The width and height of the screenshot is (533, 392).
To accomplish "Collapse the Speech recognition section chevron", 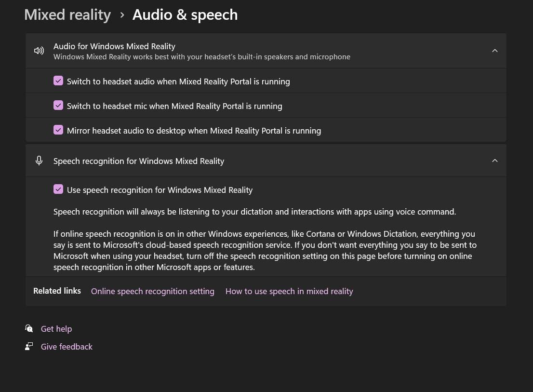I will 495,161.
